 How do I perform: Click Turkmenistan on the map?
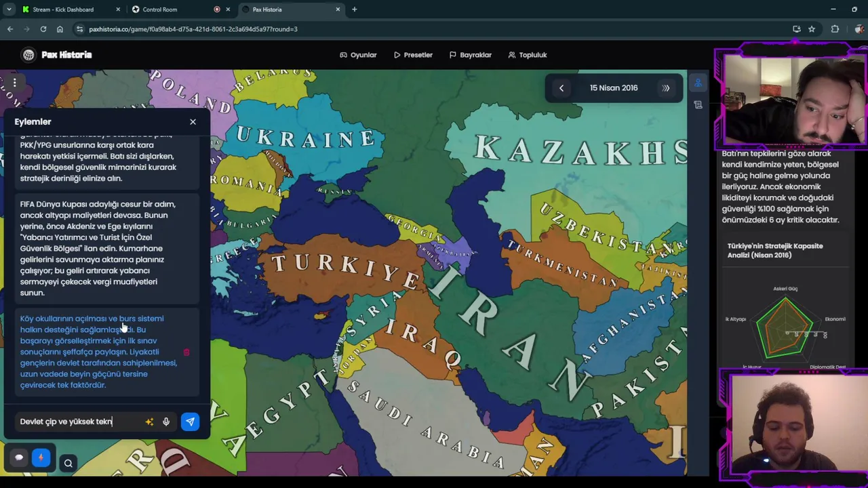point(563,264)
